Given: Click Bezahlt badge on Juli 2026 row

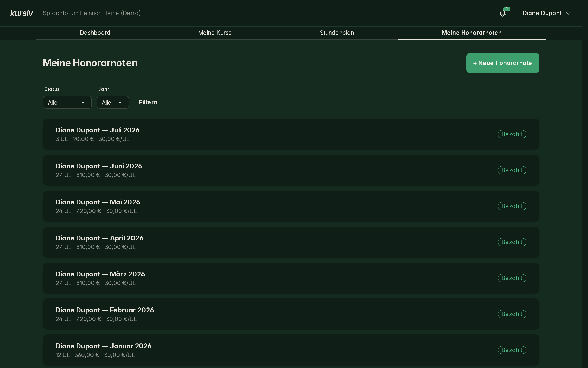Looking at the screenshot, I should (x=512, y=134).
